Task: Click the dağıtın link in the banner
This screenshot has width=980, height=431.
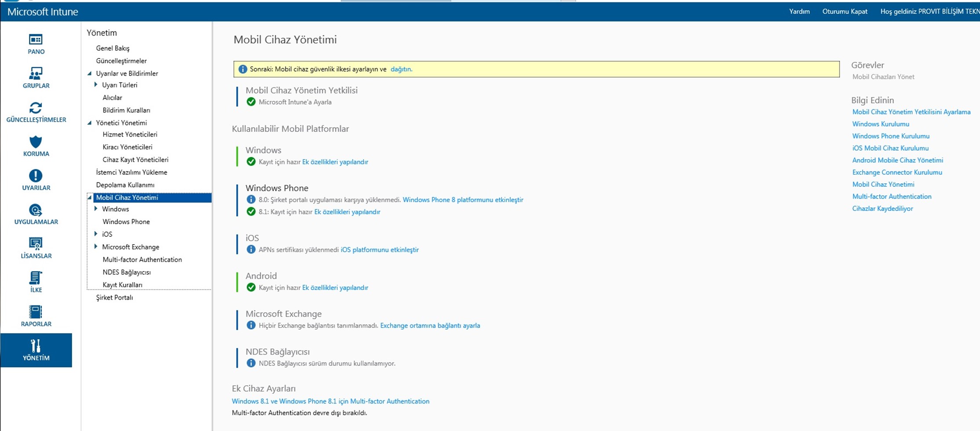Action: click(x=401, y=69)
